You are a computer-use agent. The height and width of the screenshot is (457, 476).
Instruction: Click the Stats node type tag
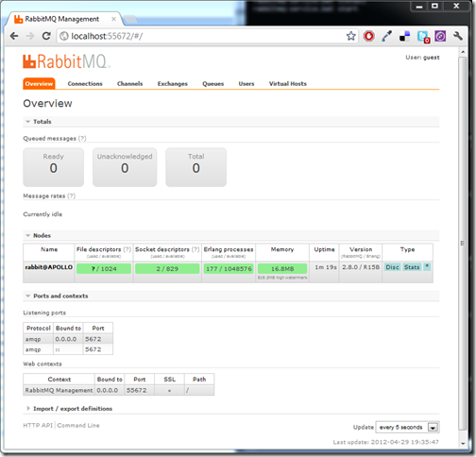412,267
